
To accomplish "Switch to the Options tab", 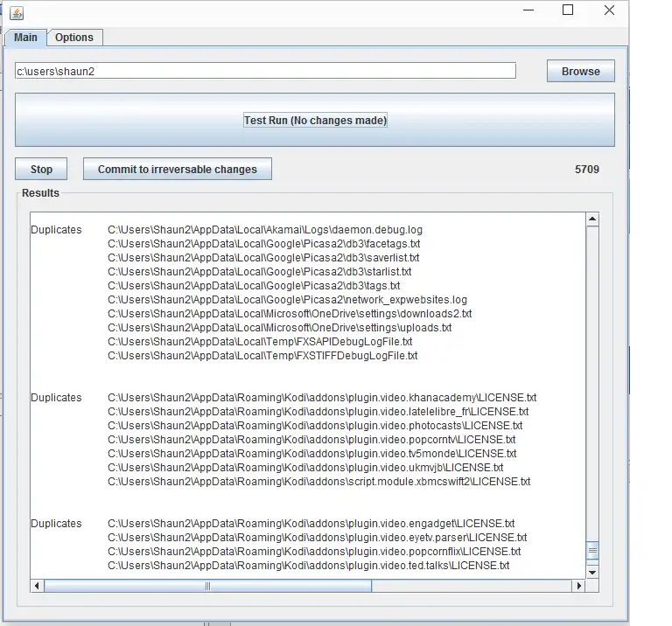I will [74, 38].
